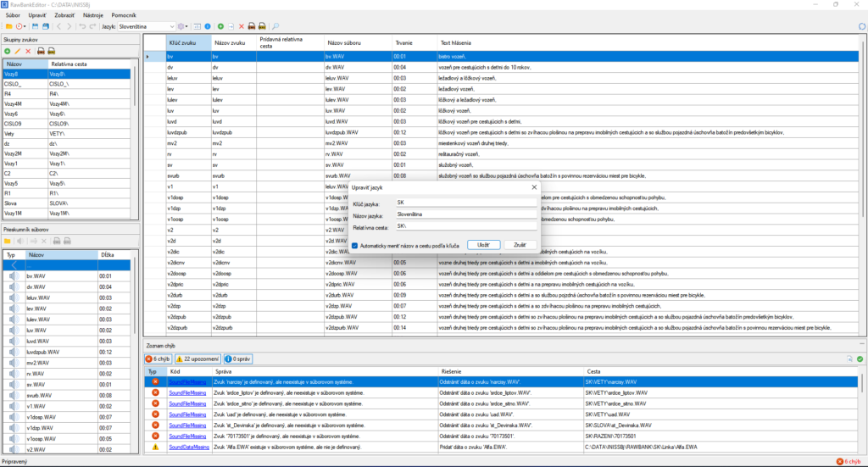Screen dimensions: 868x467
Task: Click the pencil edit icon in Skupiny zvukov
Action: tap(18, 52)
